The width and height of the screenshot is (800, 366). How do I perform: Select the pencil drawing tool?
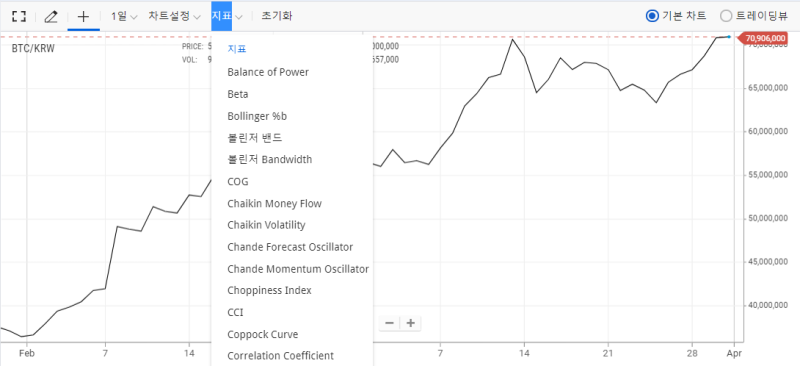pos(51,16)
